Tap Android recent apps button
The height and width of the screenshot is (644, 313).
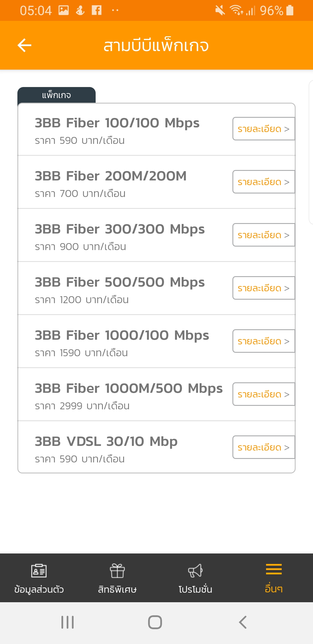(x=68, y=622)
